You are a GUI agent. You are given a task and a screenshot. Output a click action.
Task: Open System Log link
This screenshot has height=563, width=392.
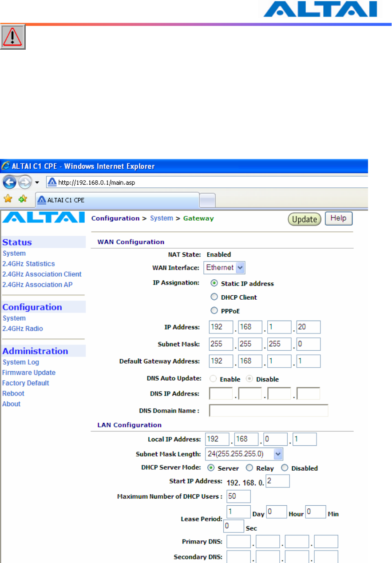click(x=21, y=362)
